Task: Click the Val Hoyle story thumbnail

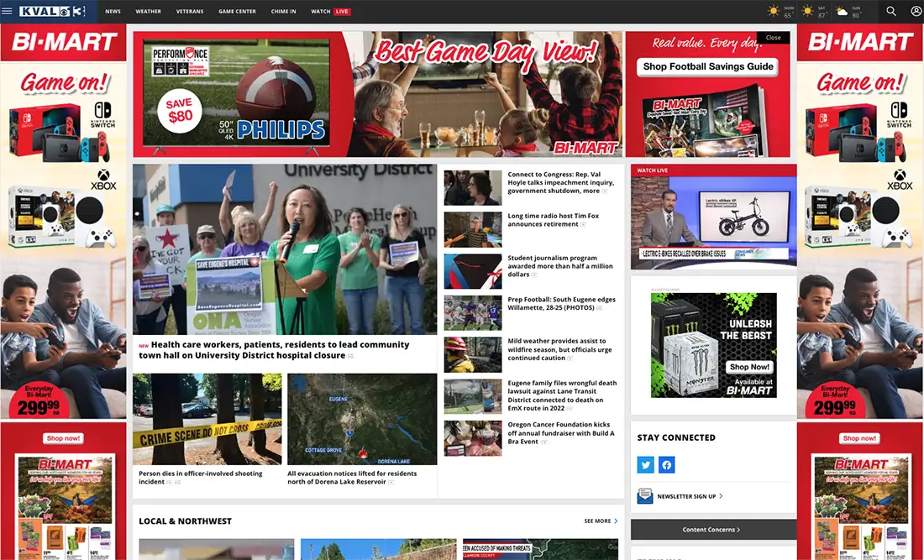Action: point(473,188)
